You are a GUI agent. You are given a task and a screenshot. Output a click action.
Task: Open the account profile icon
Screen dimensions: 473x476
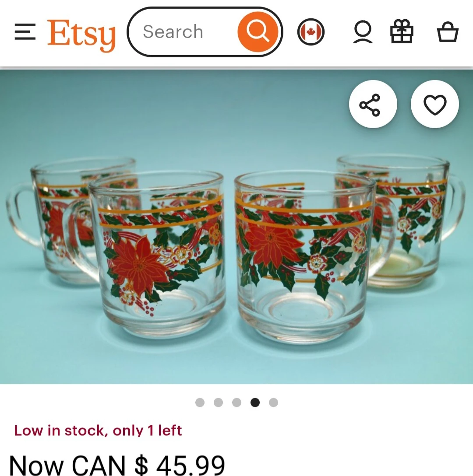click(x=363, y=32)
